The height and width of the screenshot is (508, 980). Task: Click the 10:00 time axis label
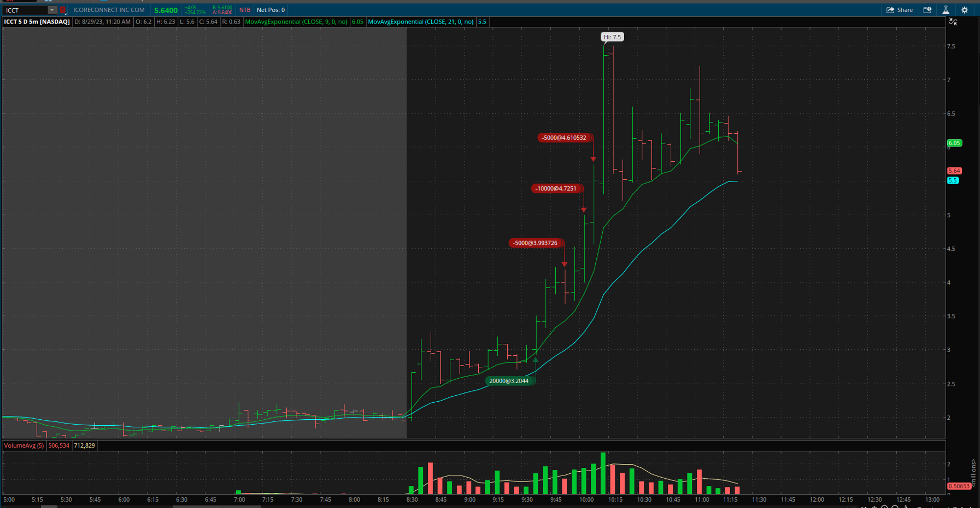(587, 500)
